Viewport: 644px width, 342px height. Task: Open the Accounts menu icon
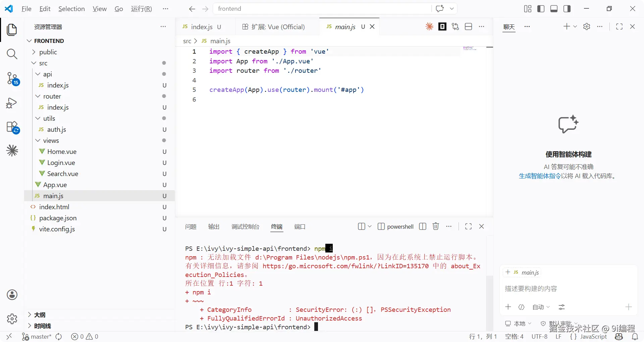pyautogui.click(x=12, y=295)
